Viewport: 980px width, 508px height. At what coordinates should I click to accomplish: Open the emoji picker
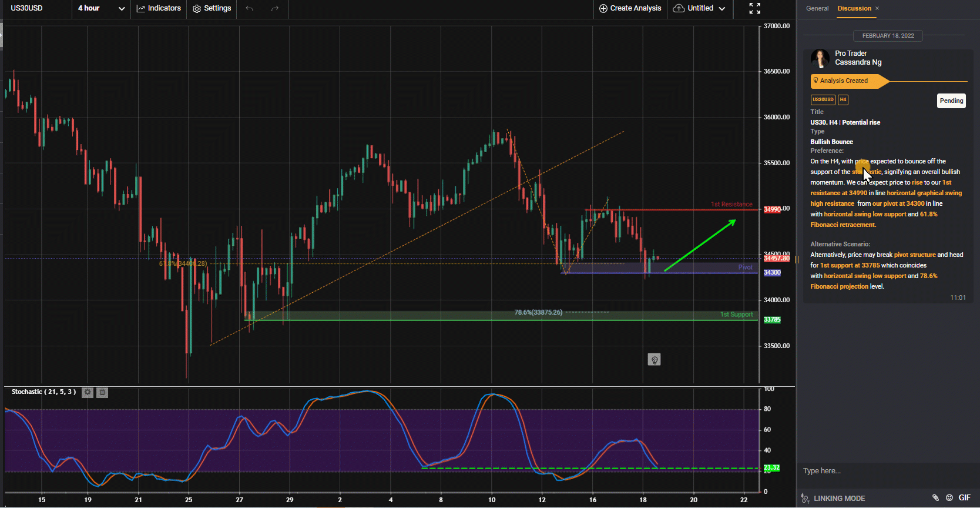(x=949, y=498)
